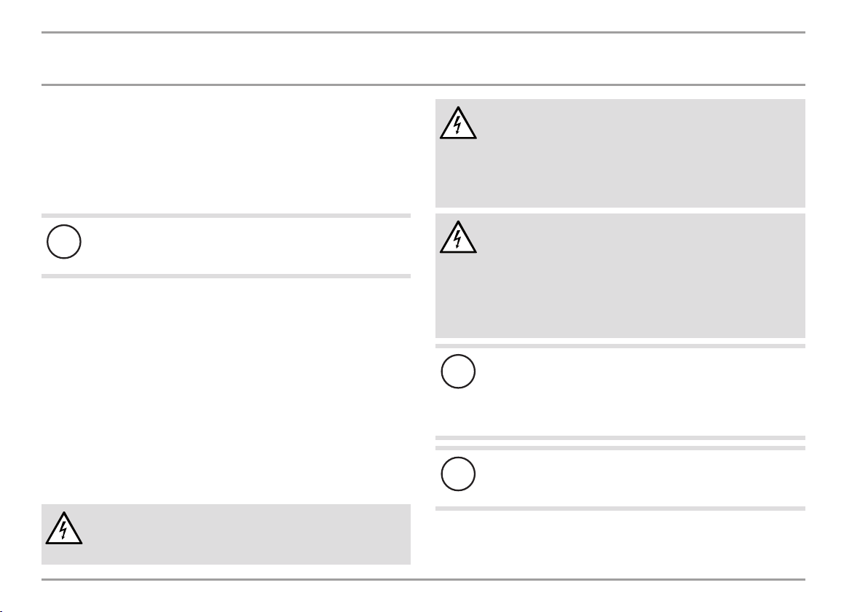Click the second horizontal rule below the header band

pos(423,85)
